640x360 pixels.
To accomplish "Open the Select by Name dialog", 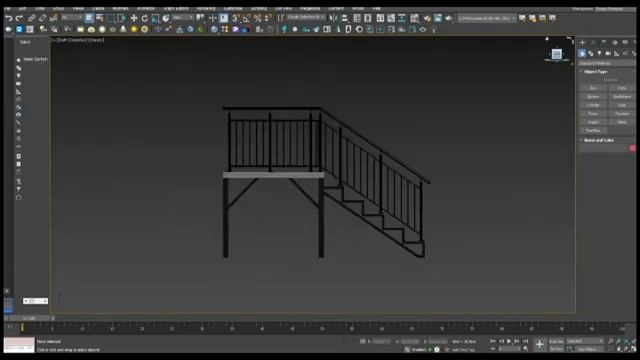I will (x=100, y=18).
